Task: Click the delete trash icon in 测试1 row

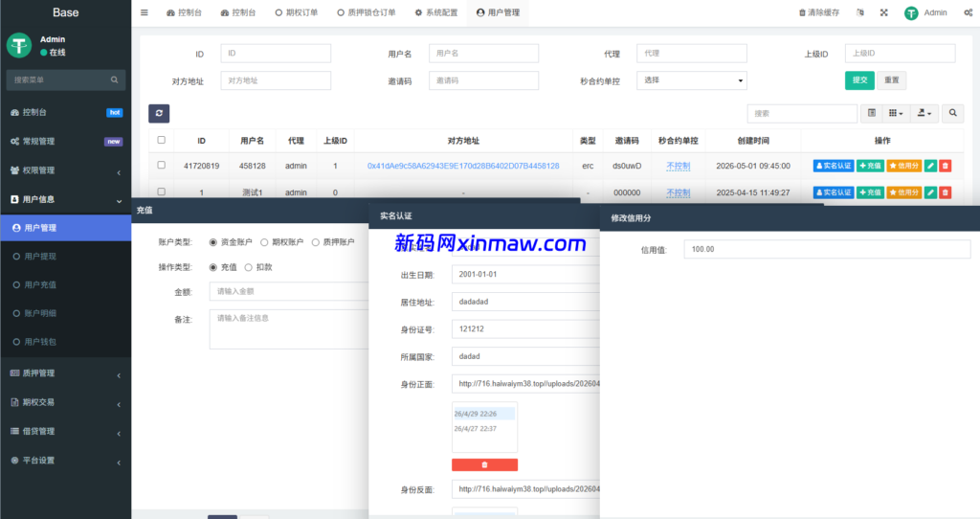Action: pos(946,192)
